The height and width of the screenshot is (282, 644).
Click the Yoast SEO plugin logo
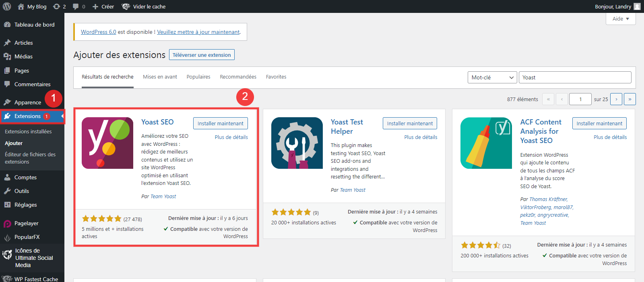coord(107,143)
